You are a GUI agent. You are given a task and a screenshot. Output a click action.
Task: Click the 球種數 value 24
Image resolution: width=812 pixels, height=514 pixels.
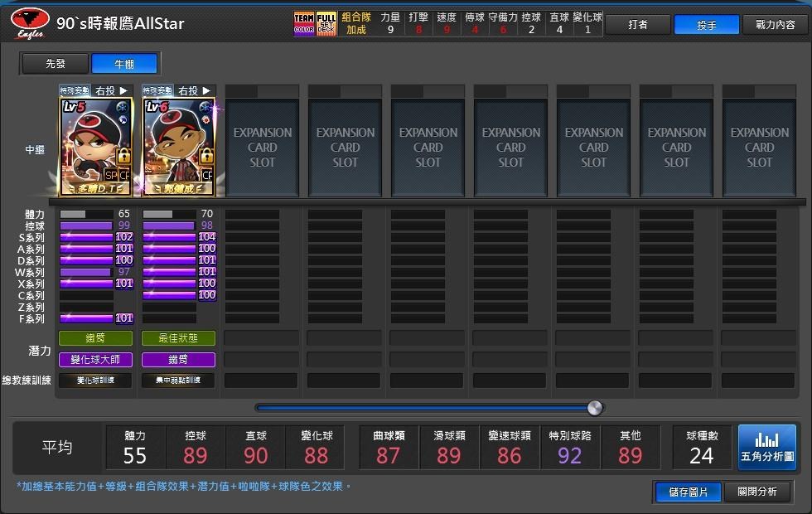(x=702, y=456)
